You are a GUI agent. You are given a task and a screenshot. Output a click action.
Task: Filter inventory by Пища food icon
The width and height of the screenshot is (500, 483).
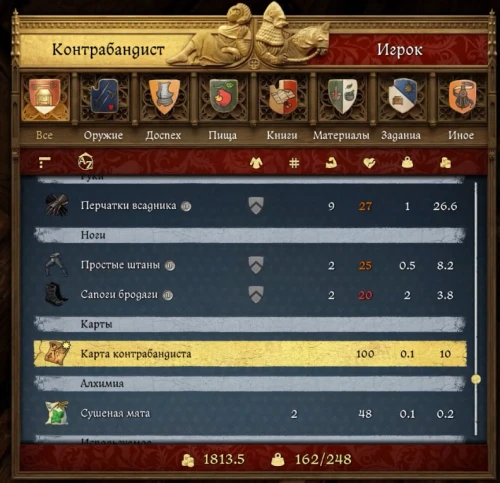tap(223, 96)
